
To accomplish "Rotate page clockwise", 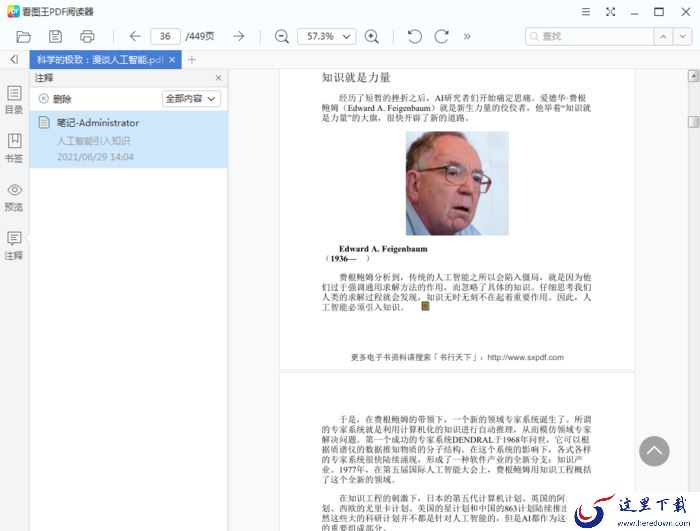I will pyautogui.click(x=442, y=36).
